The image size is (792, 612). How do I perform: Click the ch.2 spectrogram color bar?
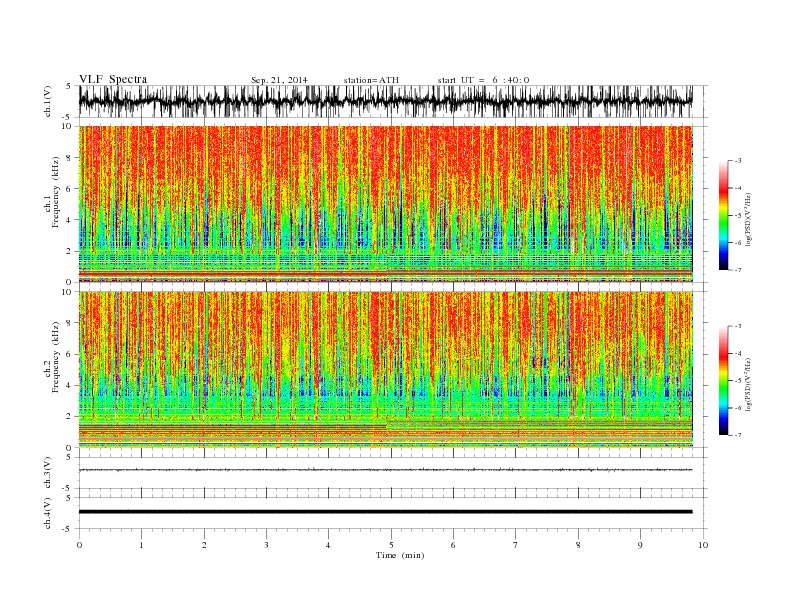click(723, 381)
